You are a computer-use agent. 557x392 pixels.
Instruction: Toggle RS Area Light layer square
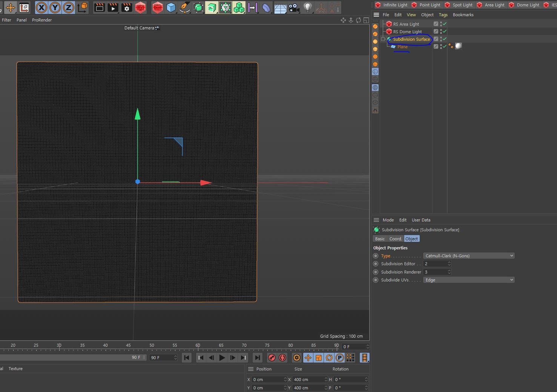436,24
